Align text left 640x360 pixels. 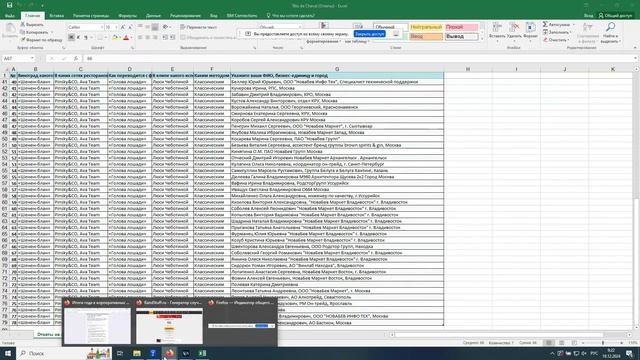pyautogui.click(x=140, y=38)
